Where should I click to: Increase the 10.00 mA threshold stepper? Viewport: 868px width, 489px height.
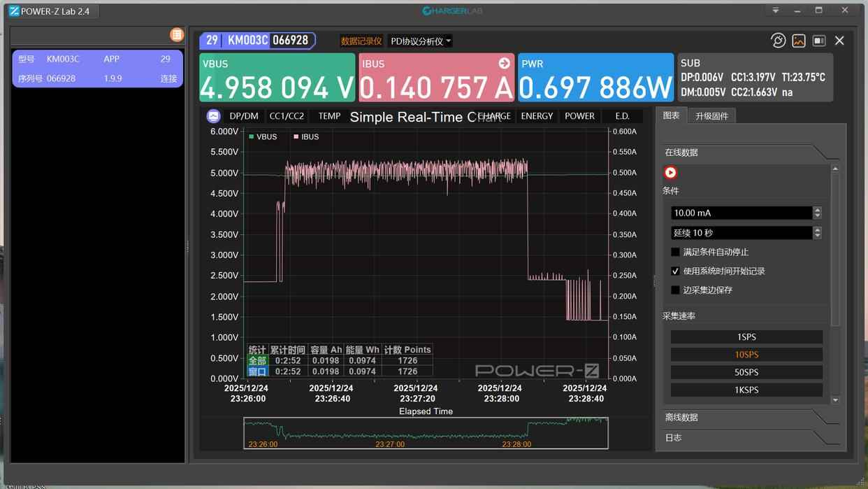tap(818, 210)
